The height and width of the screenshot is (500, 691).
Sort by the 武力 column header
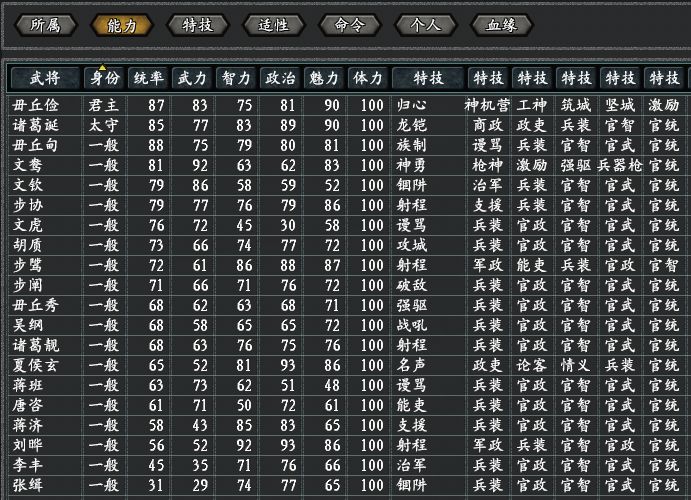point(192,78)
